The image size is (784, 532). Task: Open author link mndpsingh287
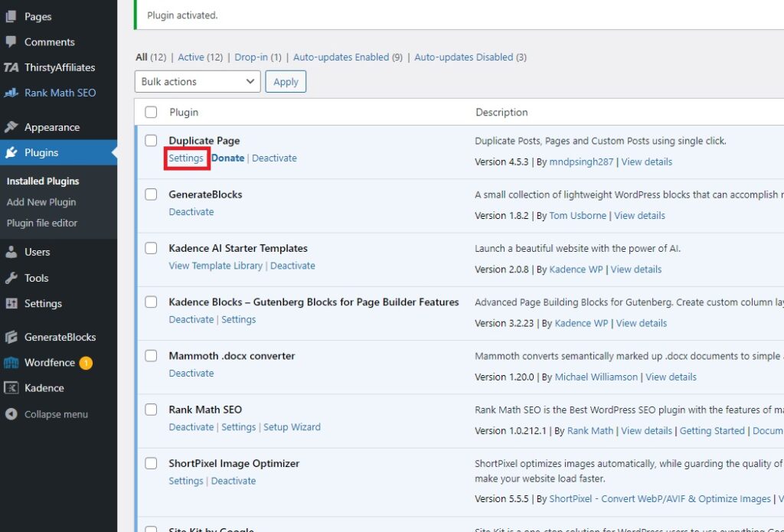pyautogui.click(x=581, y=162)
